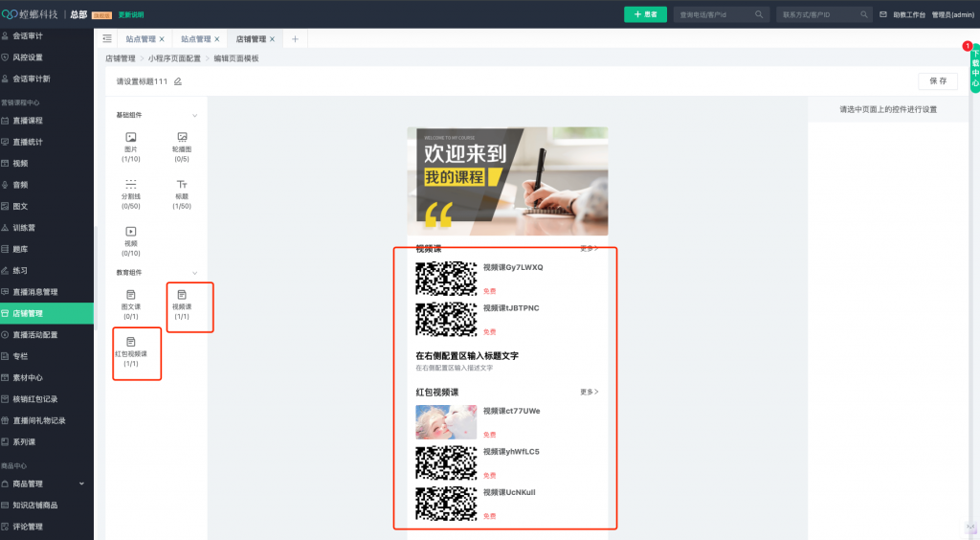Viewport: 980px width, 540px height.
Task: Click the edit pencil beside 请设置标题111
Action: [177, 81]
